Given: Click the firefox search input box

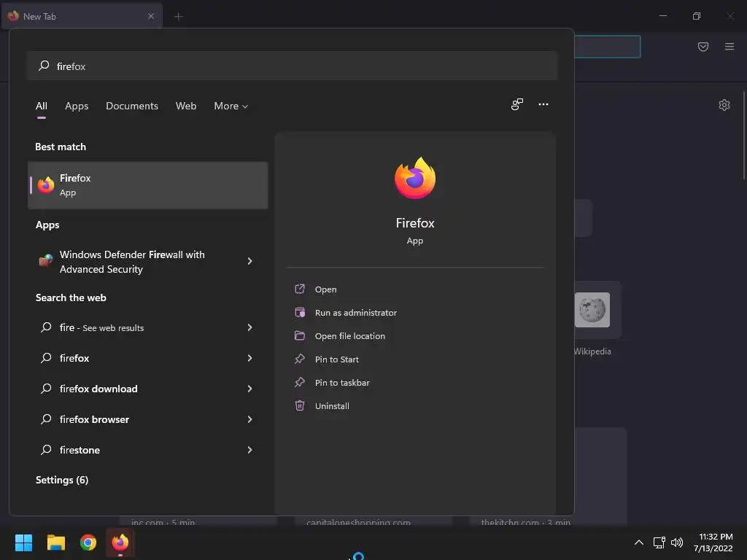Looking at the screenshot, I should tap(292, 66).
